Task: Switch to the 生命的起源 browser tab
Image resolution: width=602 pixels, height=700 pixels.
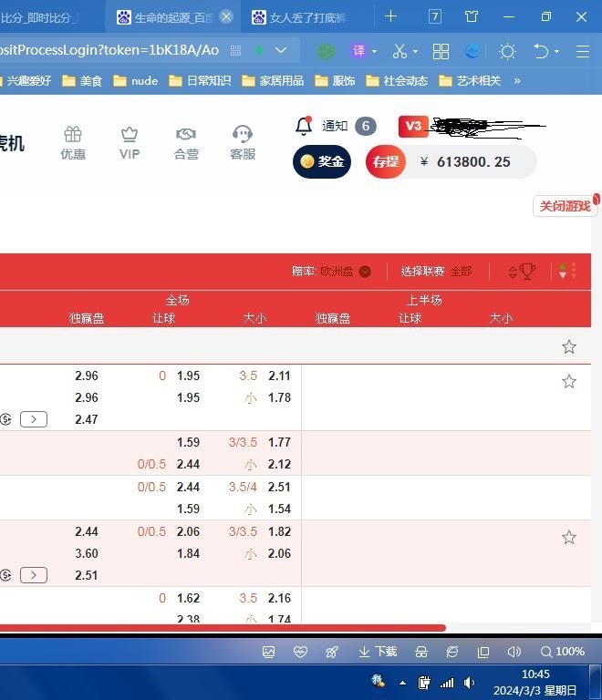Action: point(173,16)
